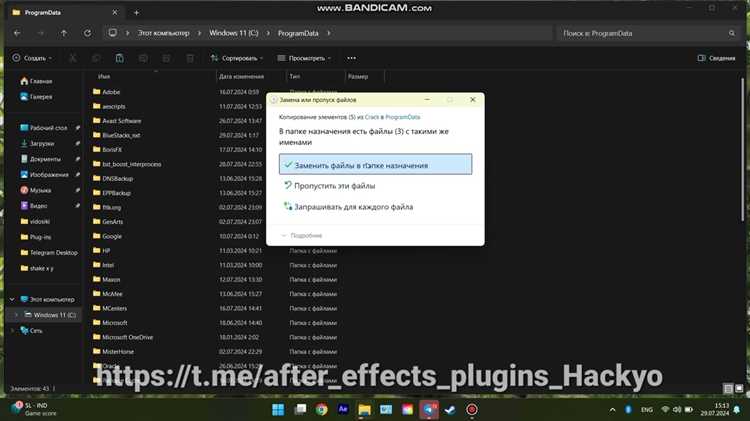The image size is (750, 421).
Task: Sort by Дата изменения column header
Action: 242,76
